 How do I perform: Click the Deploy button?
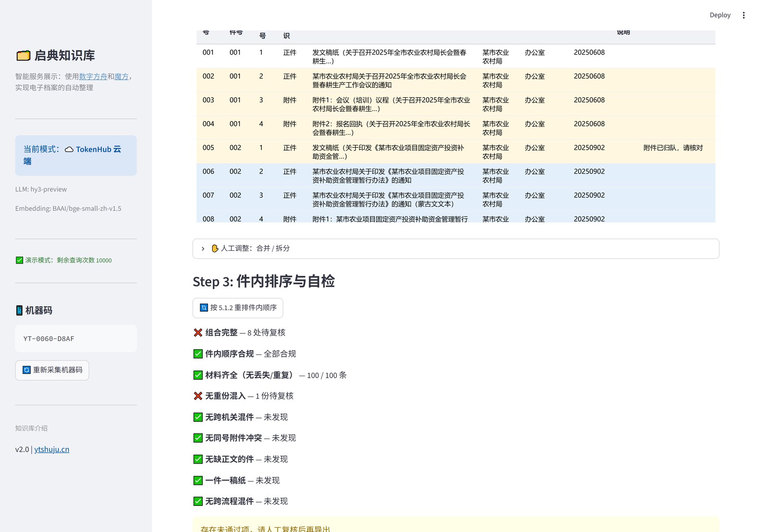(x=720, y=15)
